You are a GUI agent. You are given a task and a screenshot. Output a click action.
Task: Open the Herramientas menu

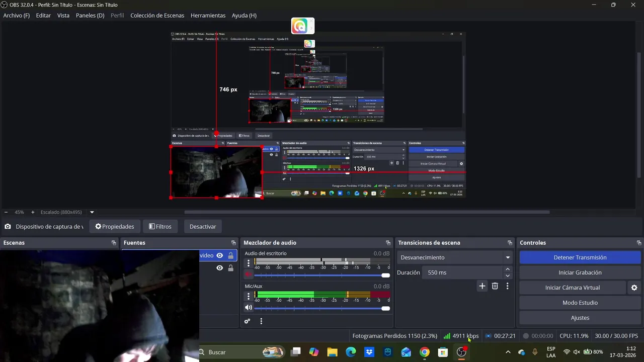click(208, 16)
